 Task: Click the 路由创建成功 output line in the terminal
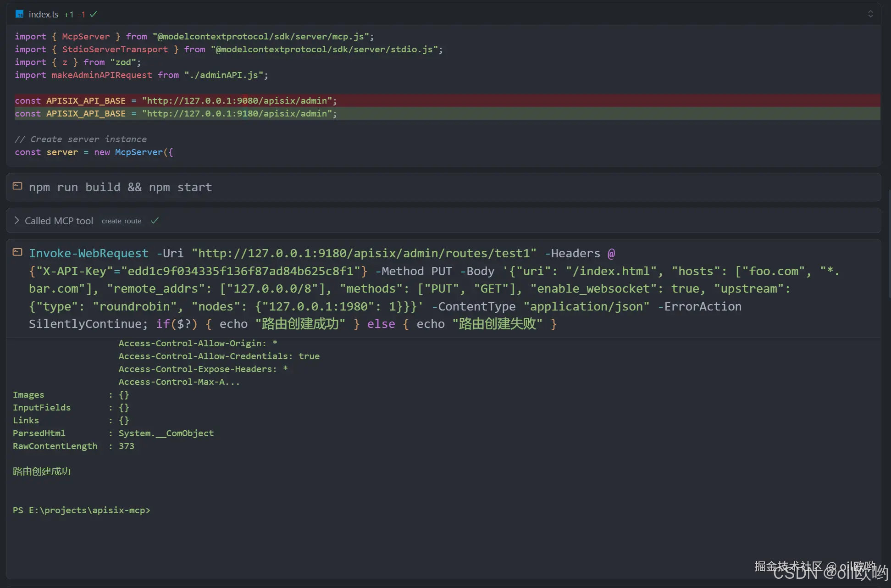point(42,472)
